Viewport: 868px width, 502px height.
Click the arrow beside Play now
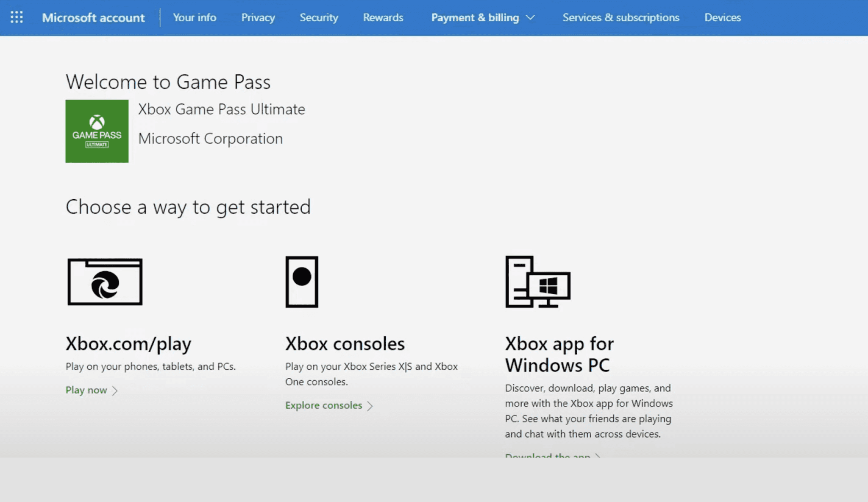point(115,390)
